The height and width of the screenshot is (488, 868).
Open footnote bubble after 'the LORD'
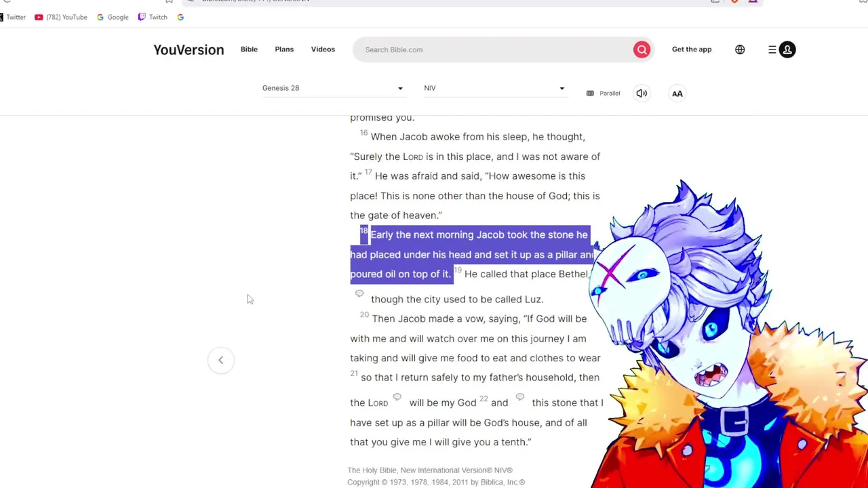coord(397,397)
